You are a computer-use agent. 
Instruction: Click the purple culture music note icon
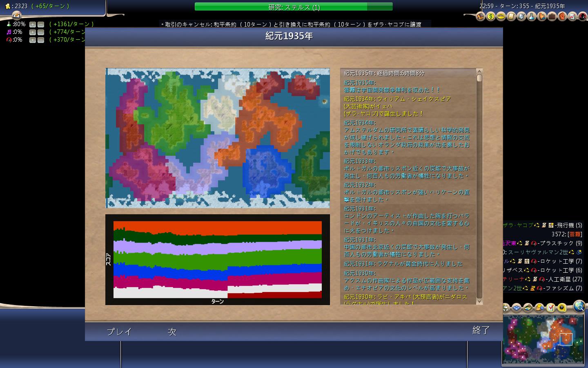click(x=9, y=32)
